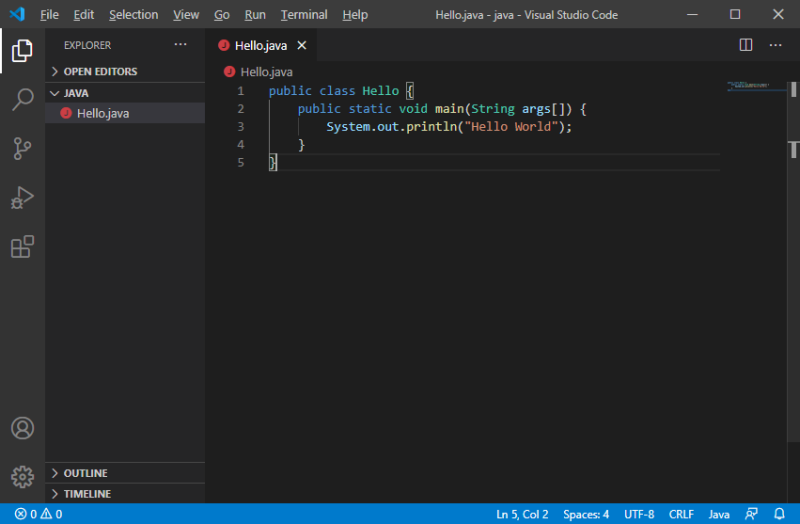This screenshot has width=800, height=524.
Task: Click the main method name
Action: [x=449, y=109]
